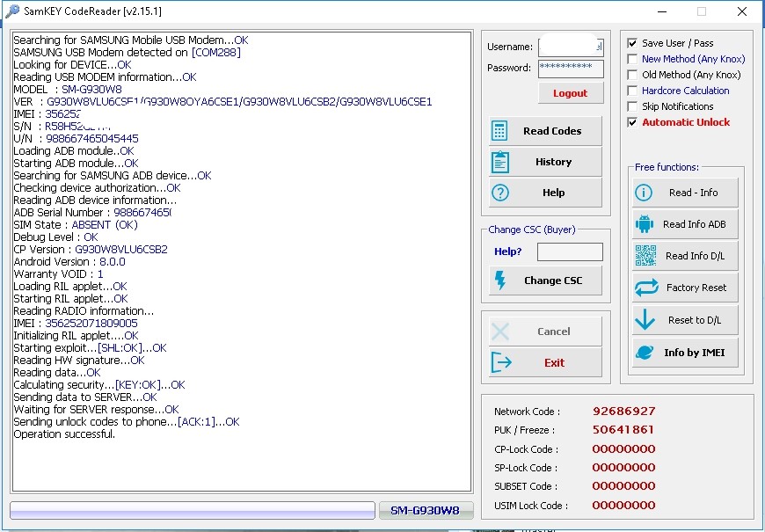765x532 pixels.
Task: Click the clipboard icon on History
Action: click(x=500, y=162)
